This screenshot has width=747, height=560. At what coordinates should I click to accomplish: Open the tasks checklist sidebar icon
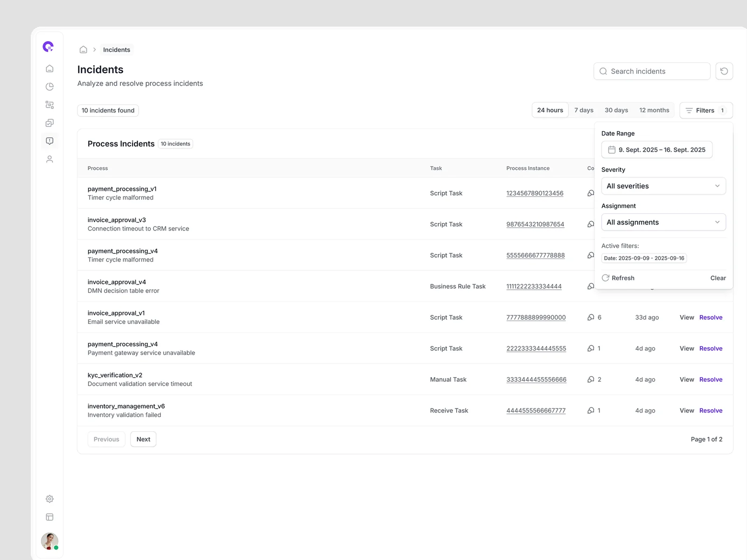click(49, 123)
